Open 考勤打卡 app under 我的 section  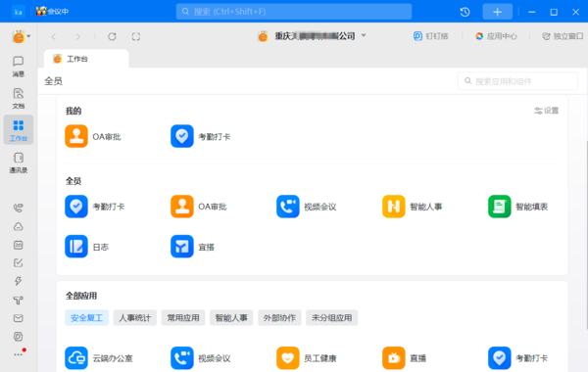pyautogui.click(x=182, y=136)
